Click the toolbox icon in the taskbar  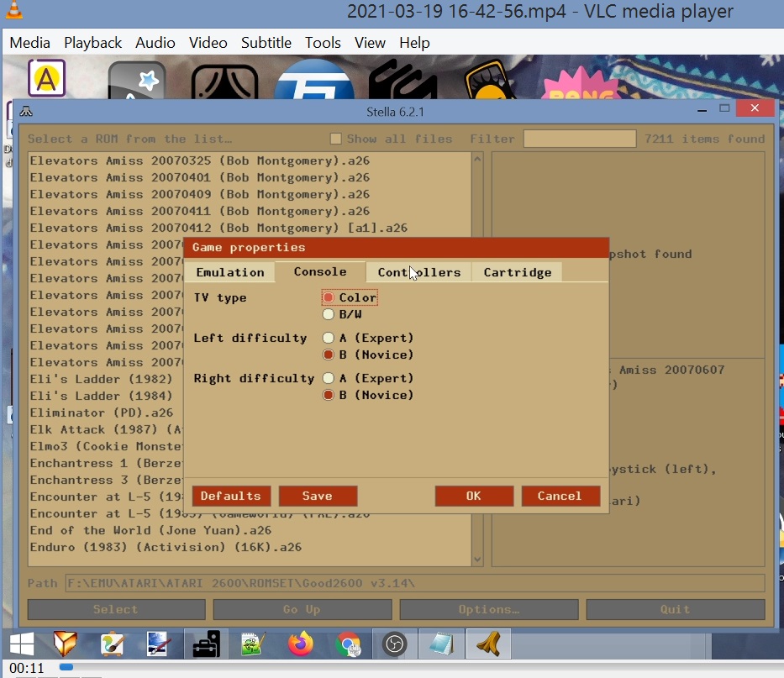tap(206, 644)
